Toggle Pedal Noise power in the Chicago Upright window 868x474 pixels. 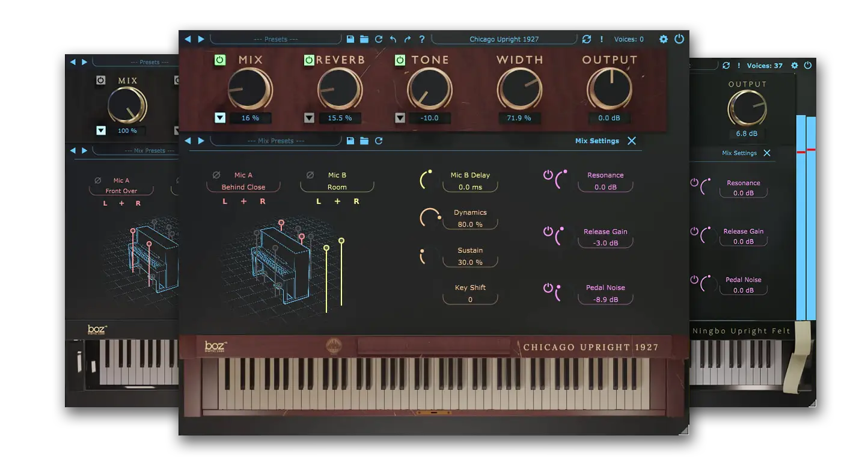click(548, 288)
